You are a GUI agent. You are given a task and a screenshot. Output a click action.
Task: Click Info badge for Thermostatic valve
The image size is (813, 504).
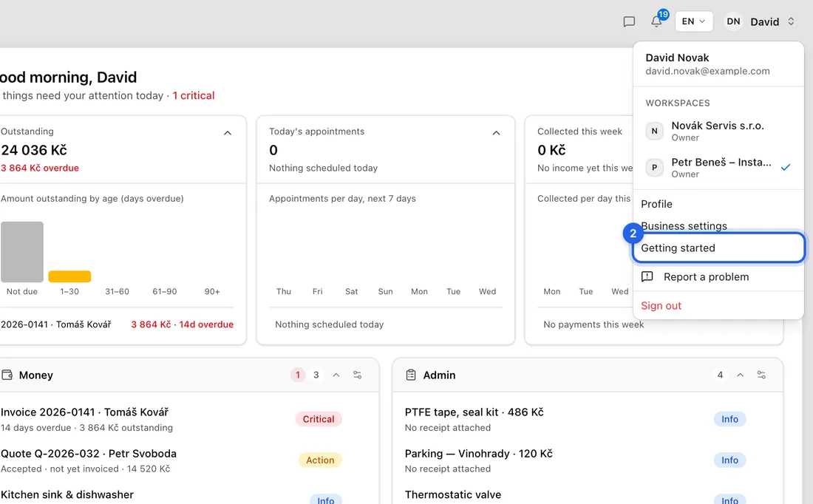tap(729, 500)
